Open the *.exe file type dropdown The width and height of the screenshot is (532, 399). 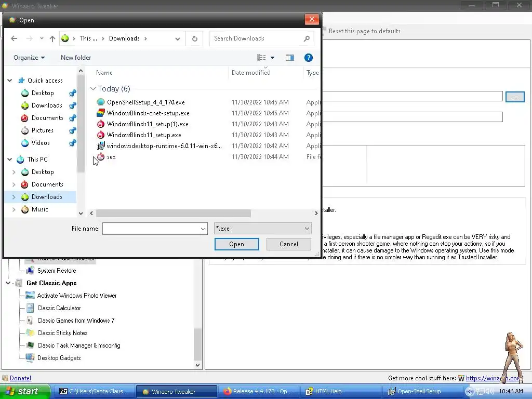[262, 229]
